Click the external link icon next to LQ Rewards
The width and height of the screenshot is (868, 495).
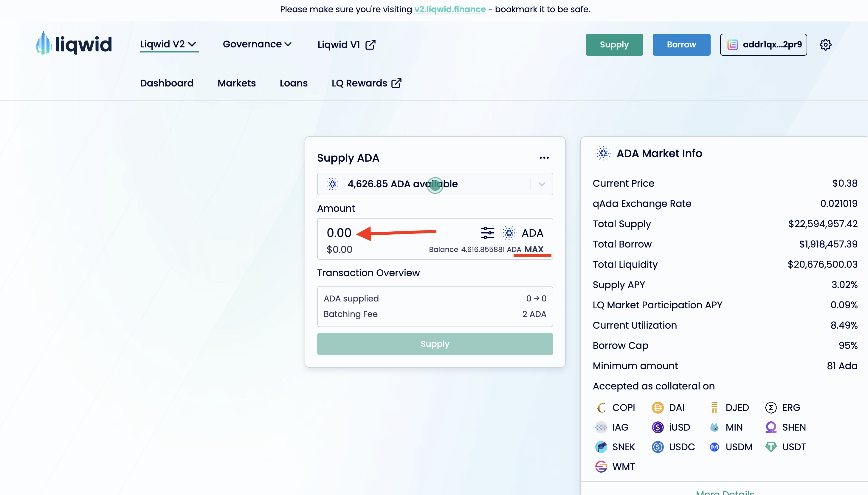[x=396, y=83]
